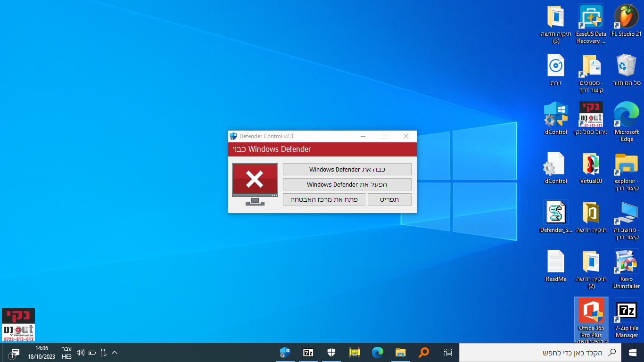Open the security center via 'פתח את מרכז האבטחה'
The height and width of the screenshot is (362, 644).
point(324,199)
